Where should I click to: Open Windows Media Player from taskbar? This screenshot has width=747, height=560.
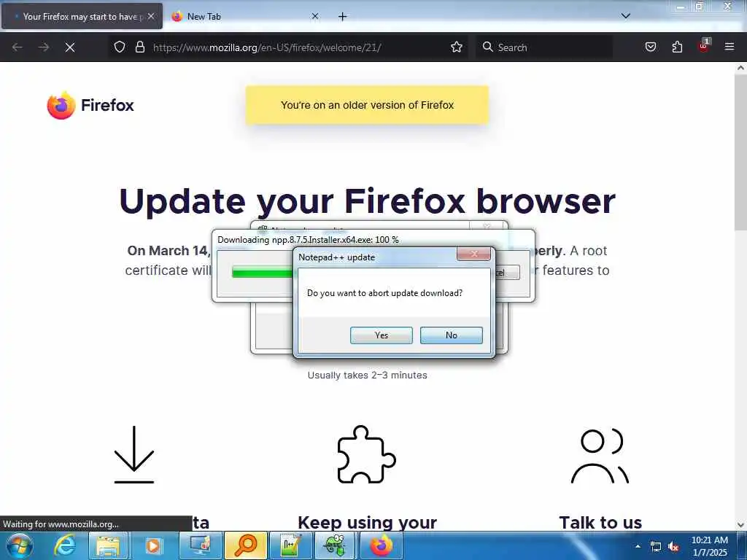pos(153,545)
